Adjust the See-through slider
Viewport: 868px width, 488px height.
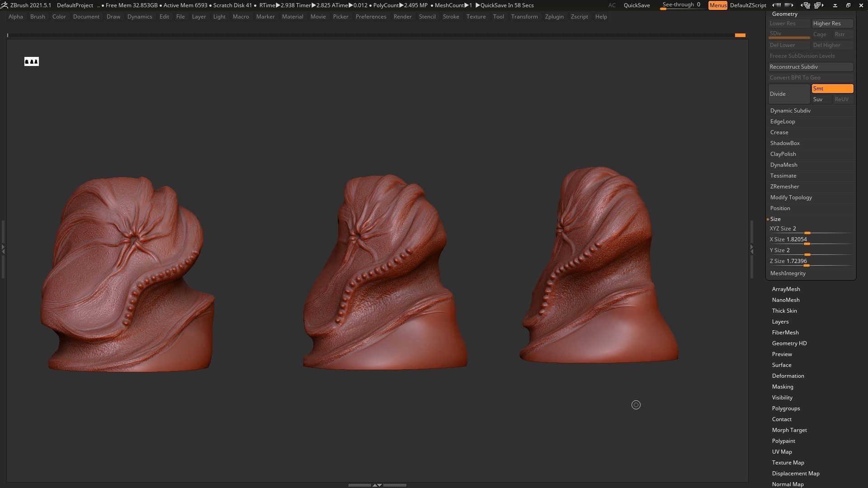click(x=681, y=6)
